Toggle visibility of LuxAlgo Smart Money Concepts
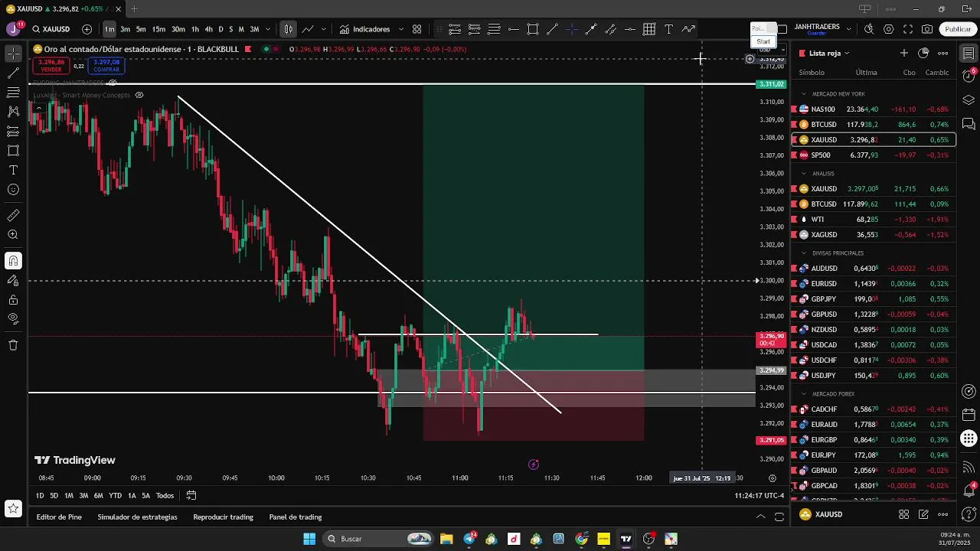 pos(139,95)
